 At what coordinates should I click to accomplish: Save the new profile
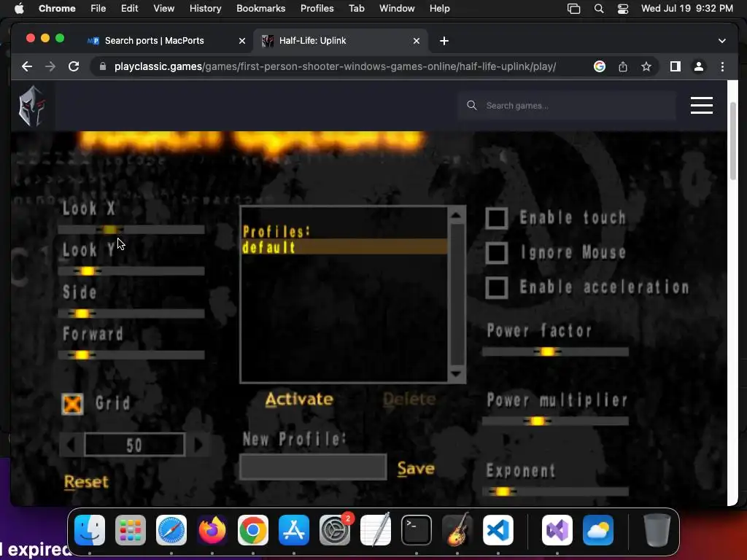pyautogui.click(x=416, y=469)
